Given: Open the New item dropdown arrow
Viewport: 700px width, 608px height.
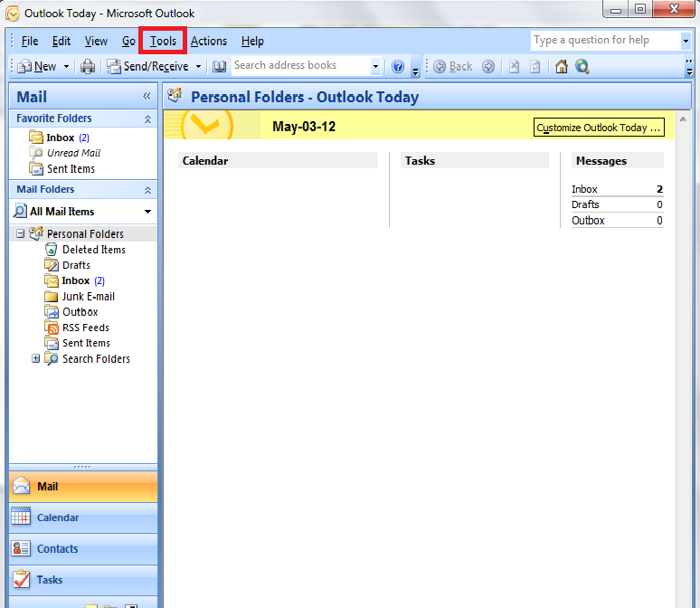Looking at the screenshot, I should pyautogui.click(x=64, y=66).
